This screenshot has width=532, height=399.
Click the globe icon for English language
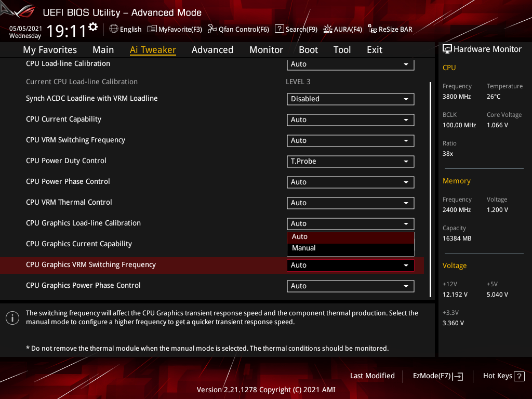pos(114,29)
